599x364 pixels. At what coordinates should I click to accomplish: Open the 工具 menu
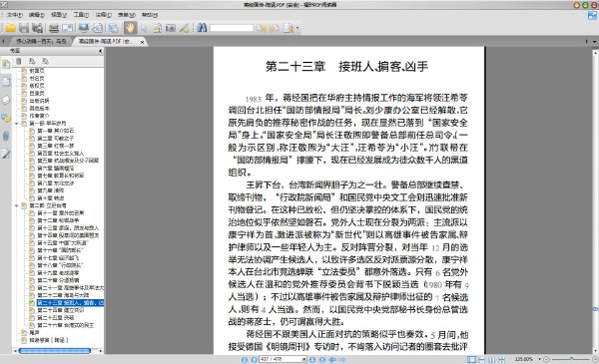81,15
